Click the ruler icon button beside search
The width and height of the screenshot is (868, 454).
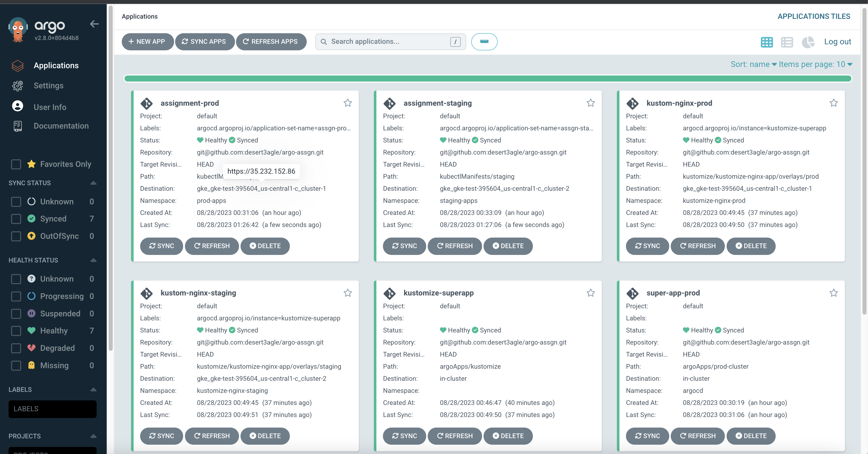[x=484, y=42]
